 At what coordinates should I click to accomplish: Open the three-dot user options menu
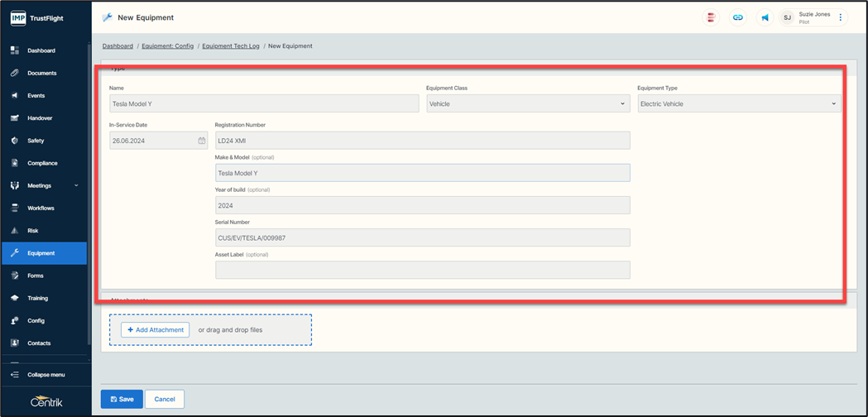(x=841, y=17)
